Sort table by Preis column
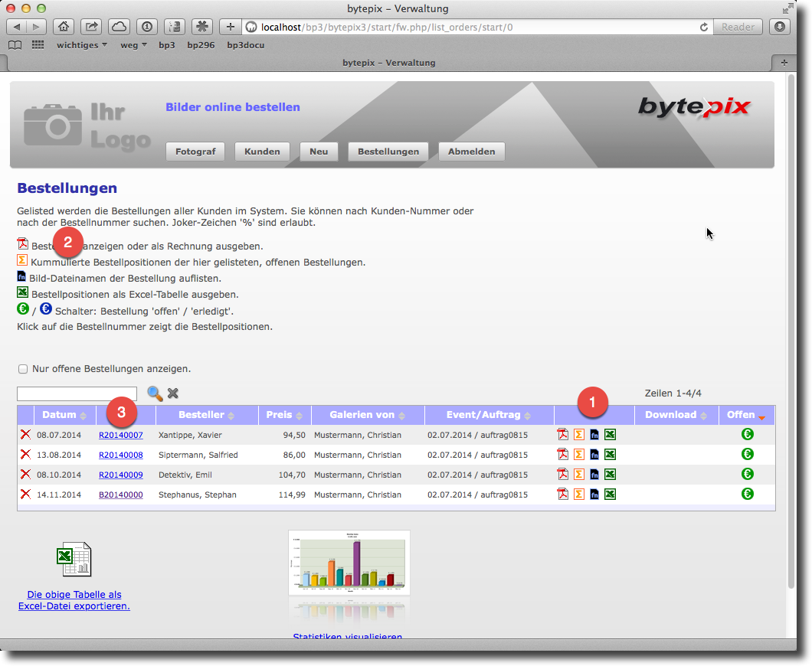This screenshot has height=666, width=812. pos(284,415)
